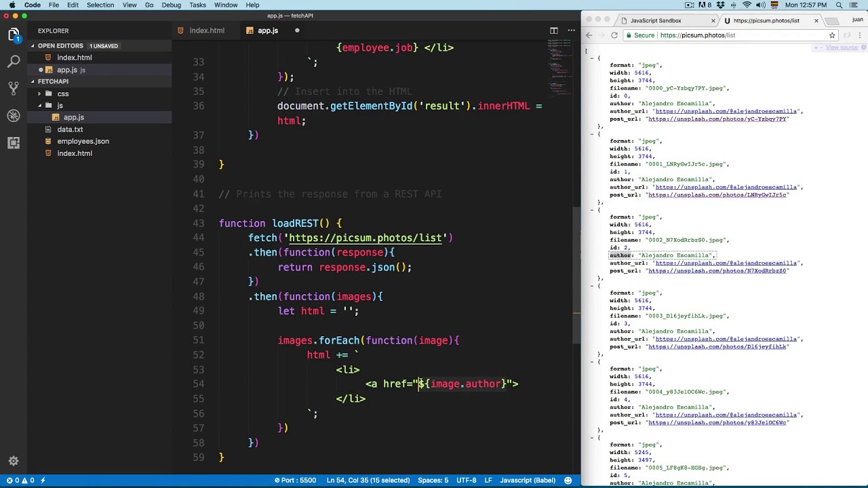Image resolution: width=868 pixels, height=488 pixels.
Task: Reload the picsum.photos browser page
Action: (x=614, y=35)
